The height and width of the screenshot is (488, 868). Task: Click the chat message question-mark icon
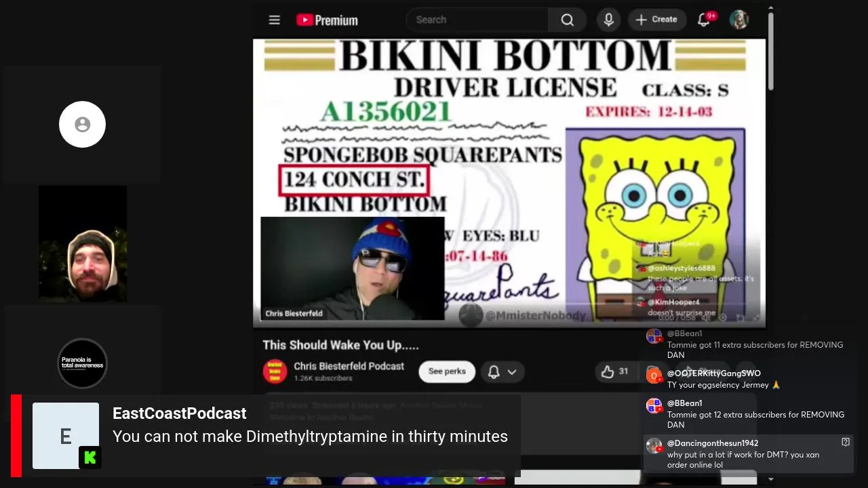[846, 442]
